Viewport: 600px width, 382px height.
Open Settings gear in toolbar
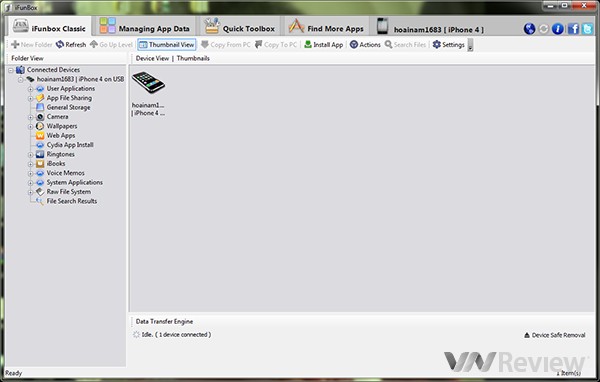(x=437, y=45)
